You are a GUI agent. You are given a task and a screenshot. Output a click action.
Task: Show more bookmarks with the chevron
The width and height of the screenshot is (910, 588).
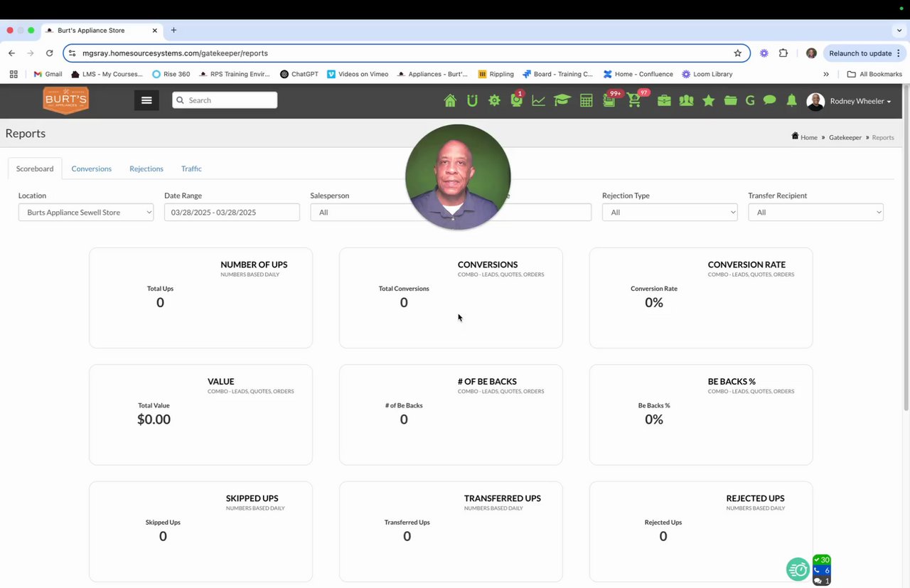click(826, 74)
